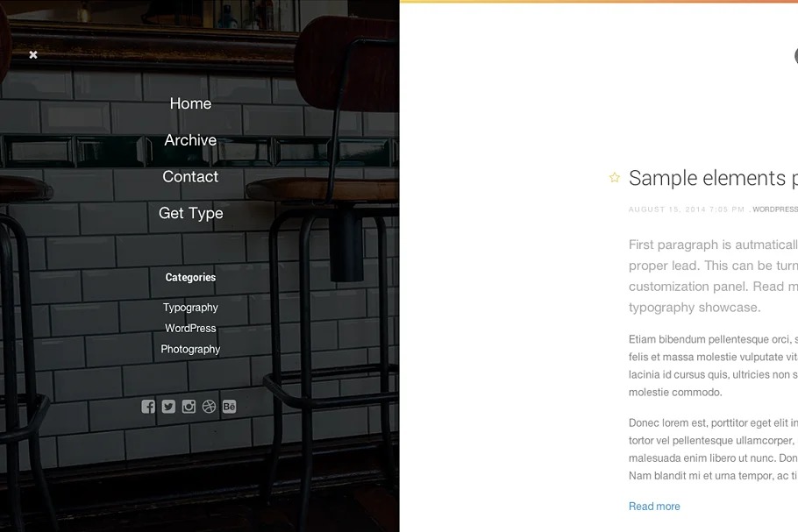Open the WordPress category in sidebar
Viewport: 798px width, 532px height.
[190, 329]
